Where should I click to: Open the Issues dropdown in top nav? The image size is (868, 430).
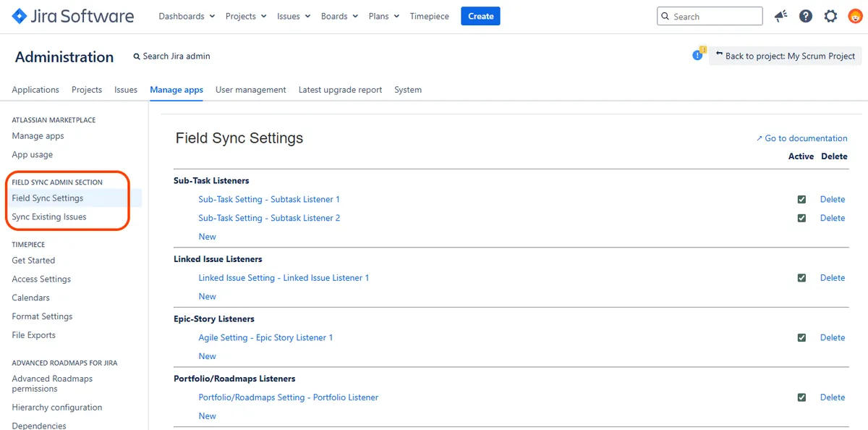pos(294,16)
